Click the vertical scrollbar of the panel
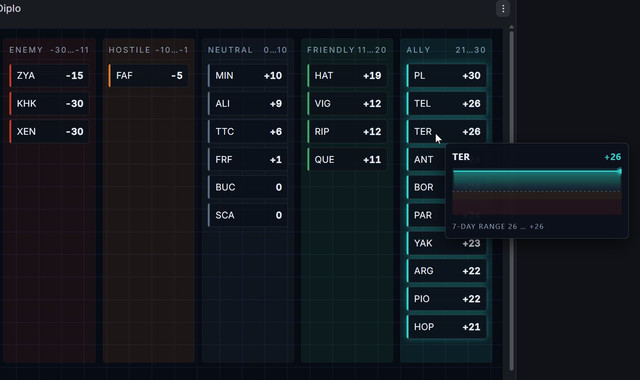Screen dimensions: 640x380 coord(511,200)
